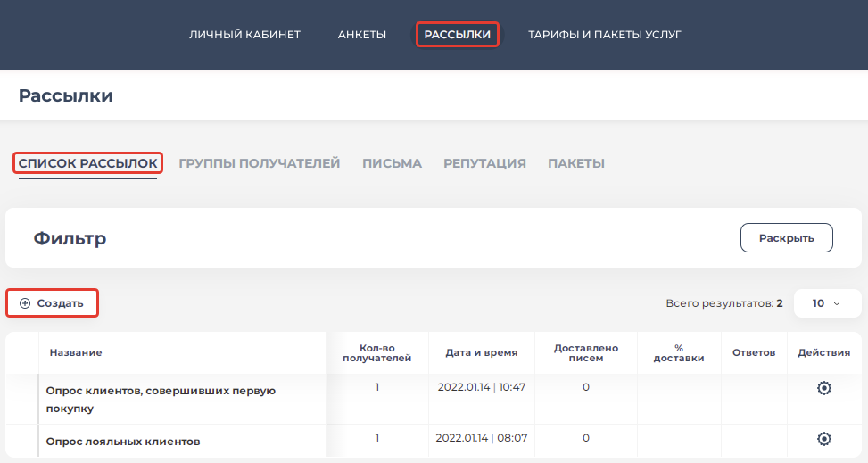Open actions gear for Опрос клиентов, совершивших первую покупку
This screenshot has height=463, width=868.
[823, 388]
